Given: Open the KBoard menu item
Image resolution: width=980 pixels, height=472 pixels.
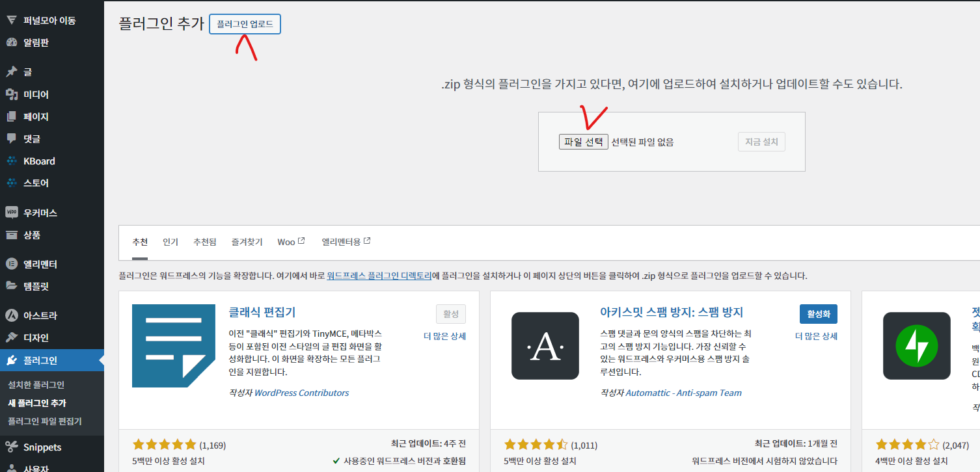Looking at the screenshot, I should [39, 161].
